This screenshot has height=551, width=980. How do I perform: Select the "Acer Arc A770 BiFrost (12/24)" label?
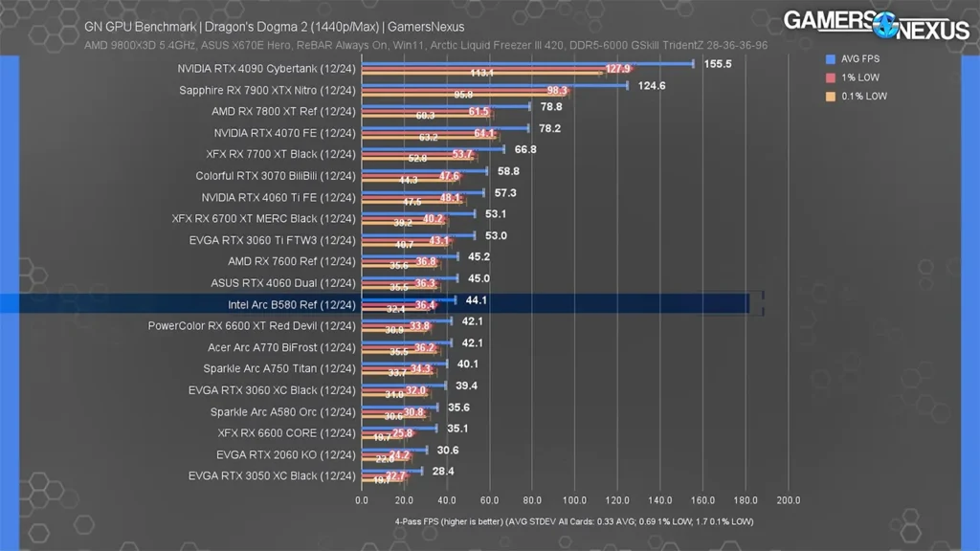[282, 347]
